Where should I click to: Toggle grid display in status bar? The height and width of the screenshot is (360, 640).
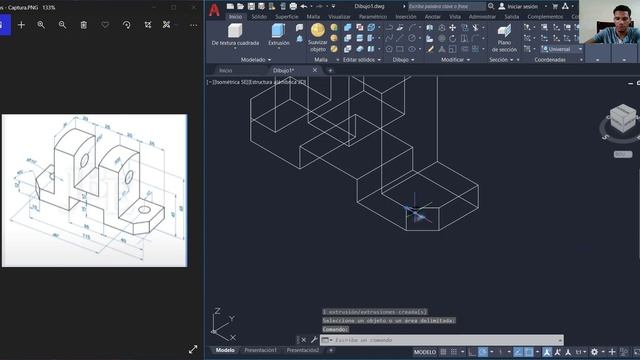pyautogui.click(x=443, y=352)
